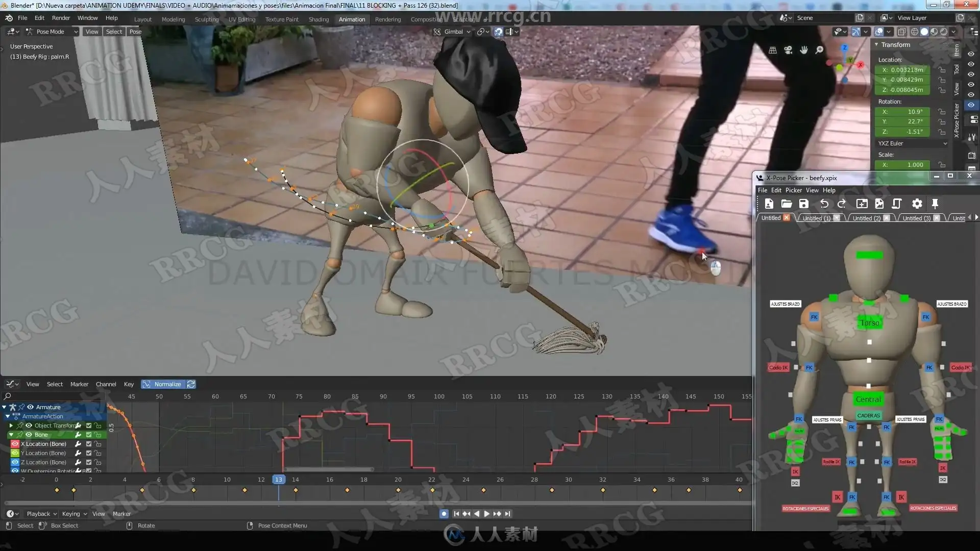Click the green Torso picker button
The image size is (980, 551).
point(870,323)
